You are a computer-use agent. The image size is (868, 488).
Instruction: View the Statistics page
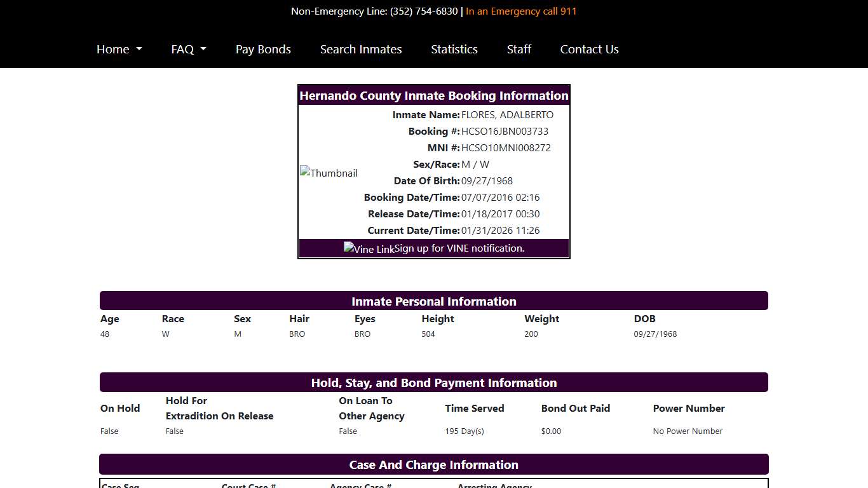[x=454, y=49]
